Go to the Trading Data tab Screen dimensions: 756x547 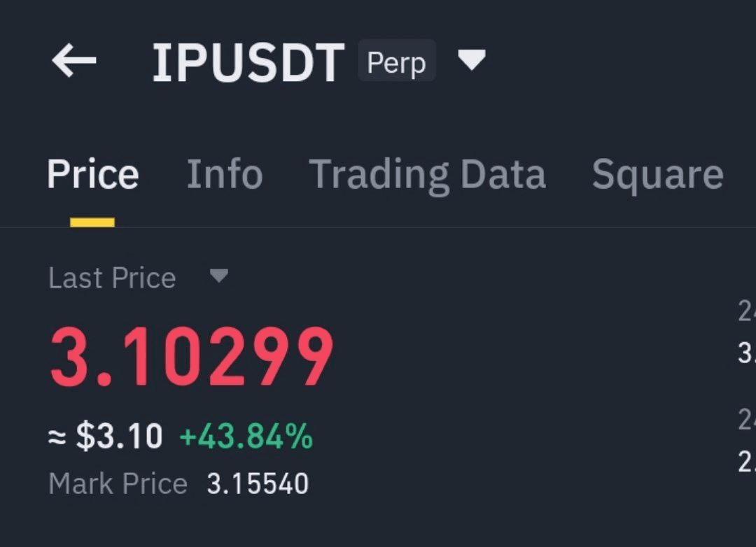click(427, 174)
